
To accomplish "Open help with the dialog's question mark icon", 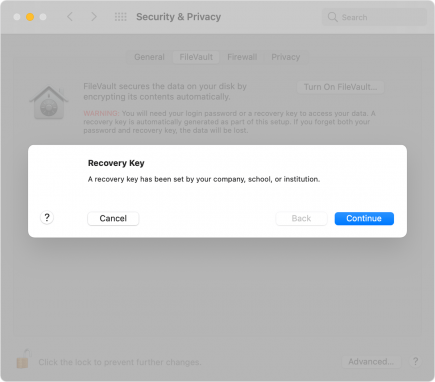I will [x=47, y=218].
